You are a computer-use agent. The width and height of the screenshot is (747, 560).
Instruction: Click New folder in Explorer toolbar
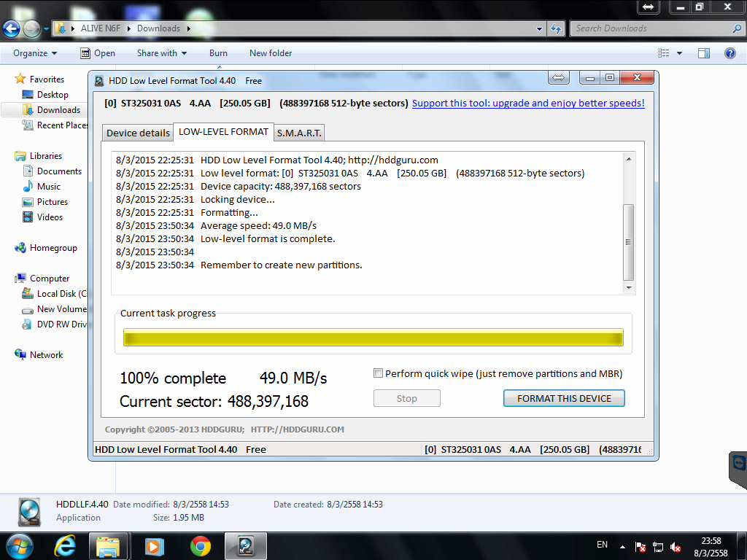[271, 53]
